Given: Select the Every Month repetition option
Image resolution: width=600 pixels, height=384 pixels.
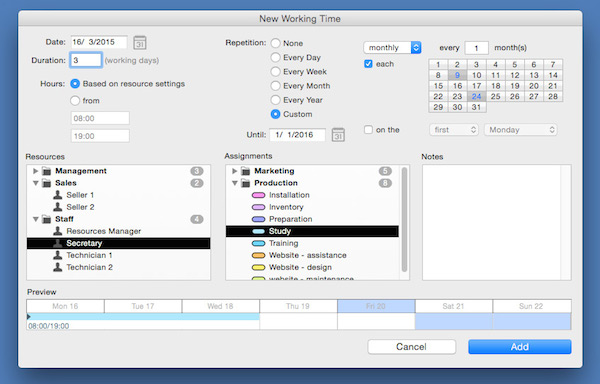Looking at the screenshot, I should 275,86.
